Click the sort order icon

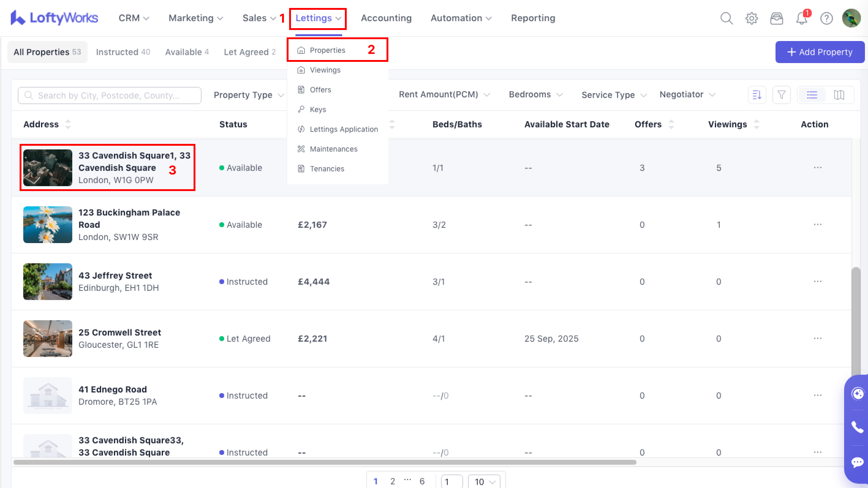757,95
